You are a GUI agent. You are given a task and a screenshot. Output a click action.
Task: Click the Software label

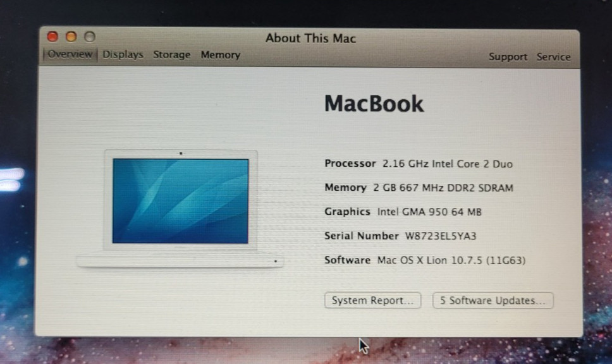tap(347, 260)
